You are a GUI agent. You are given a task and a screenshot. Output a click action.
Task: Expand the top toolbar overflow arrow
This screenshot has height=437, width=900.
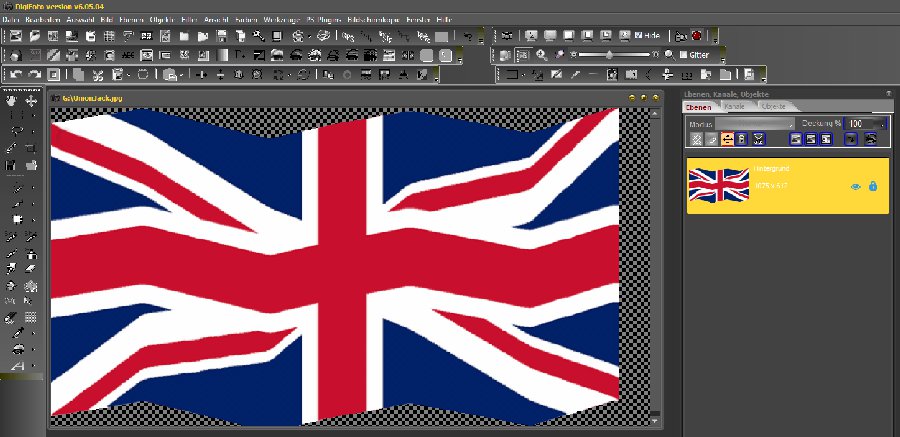482,36
